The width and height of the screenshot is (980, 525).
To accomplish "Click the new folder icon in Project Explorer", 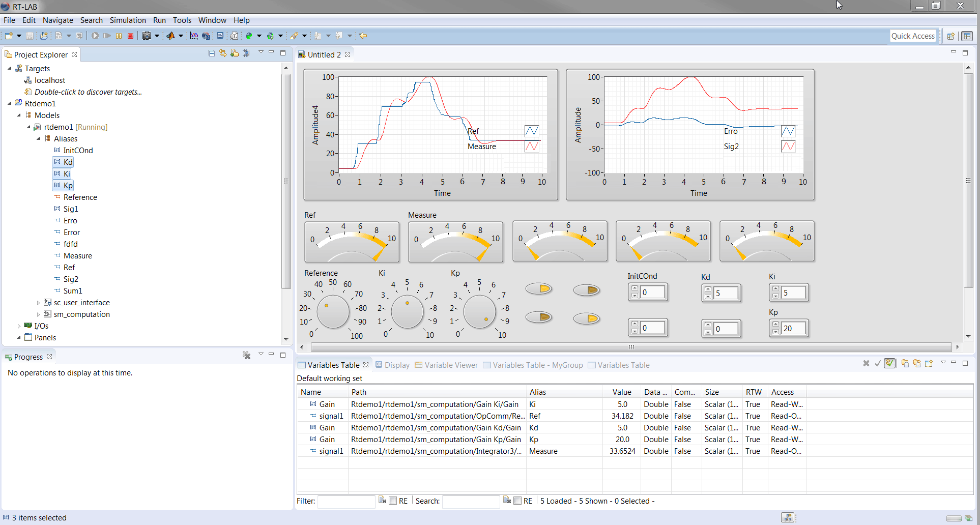I will (x=235, y=53).
